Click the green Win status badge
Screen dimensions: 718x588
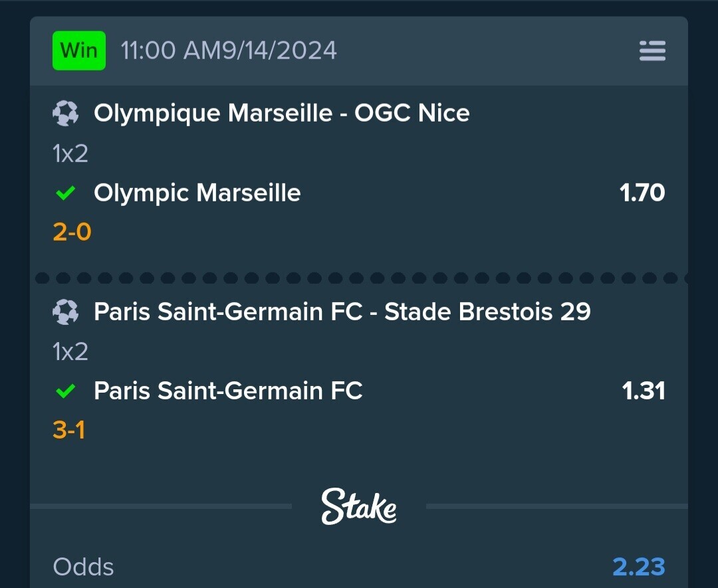[79, 50]
